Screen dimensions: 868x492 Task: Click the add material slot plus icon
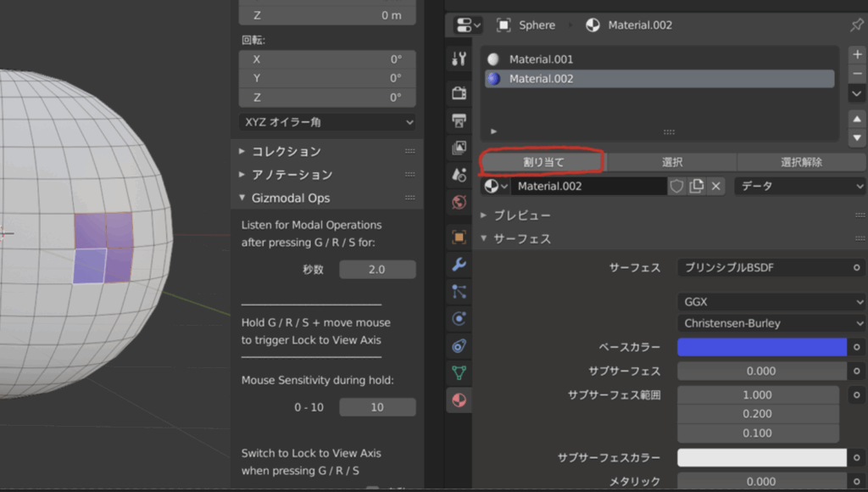point(857,54)
